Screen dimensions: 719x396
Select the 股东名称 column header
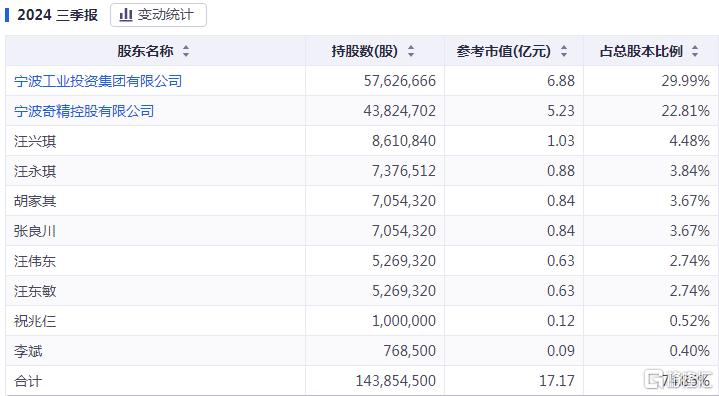click(x=155, y=51)
